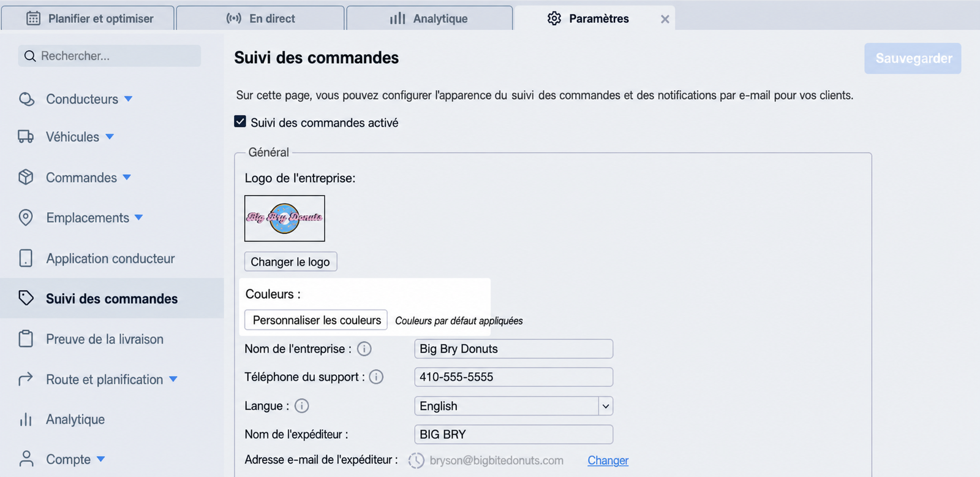Screen dimensions: 980x477
Task: Click info icon beside Téléphone du support
Action: [376, 376]
